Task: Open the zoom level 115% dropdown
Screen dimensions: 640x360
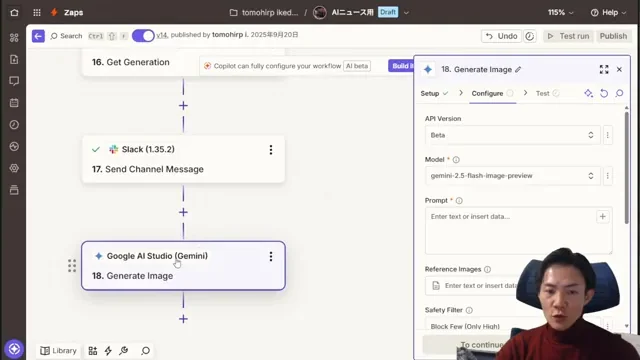Action: [560, 13]
